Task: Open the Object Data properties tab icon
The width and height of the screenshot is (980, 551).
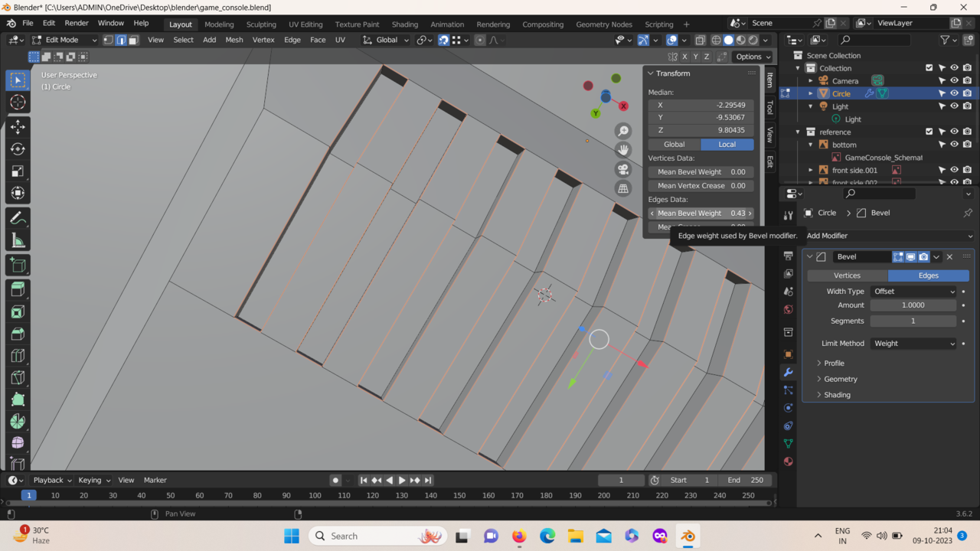Action: [x=789, y=443]
